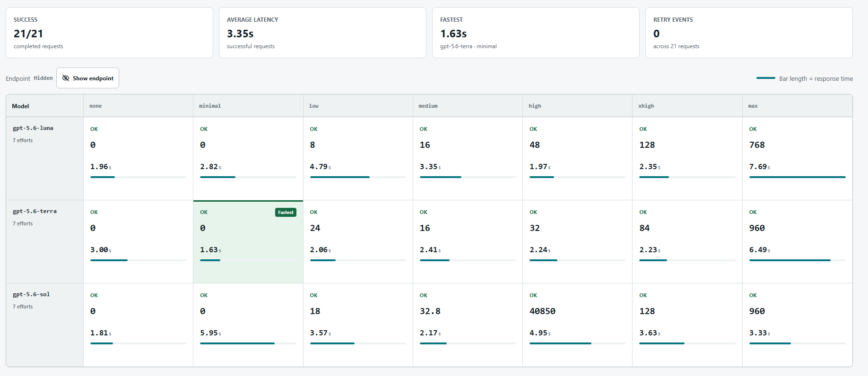Click the 4.79s latency for luna low
The width and height of the screenshot is (868, 376).
coord(321,167)
